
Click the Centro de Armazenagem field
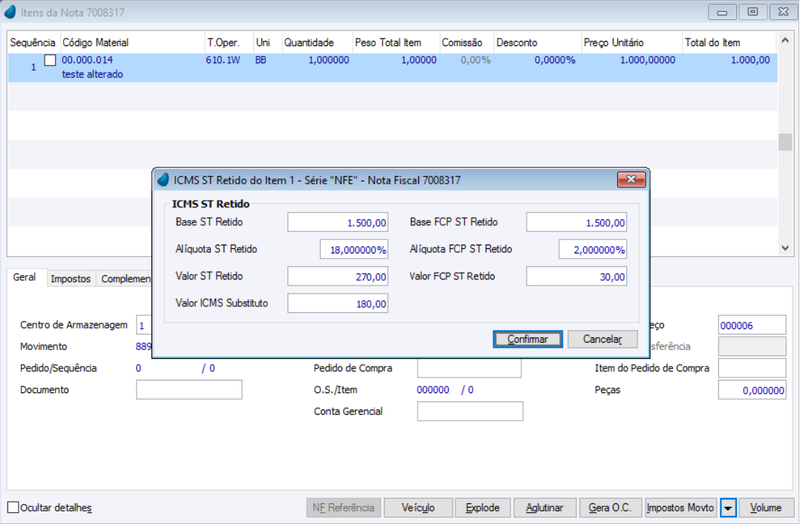[x=144, y=325]
